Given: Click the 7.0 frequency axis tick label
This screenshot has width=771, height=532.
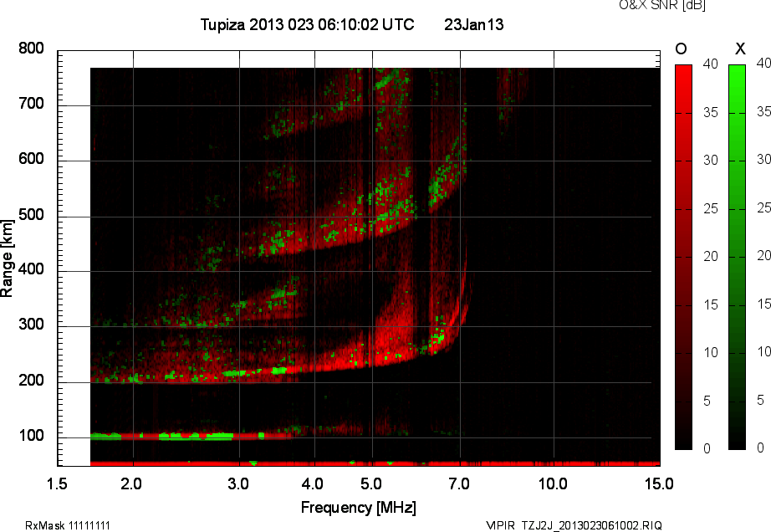Looking at the screenshot, I should pyautogui.click(x=459, y=483).
